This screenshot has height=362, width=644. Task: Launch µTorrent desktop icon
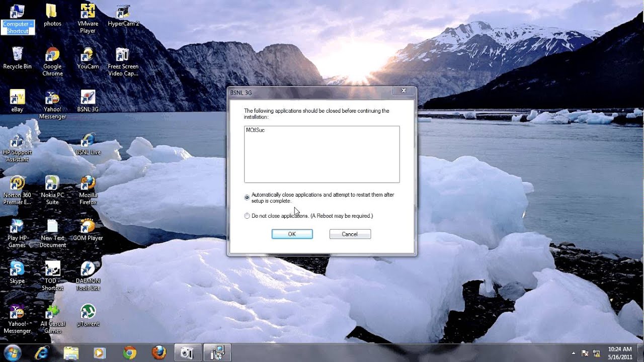(88, 315)
